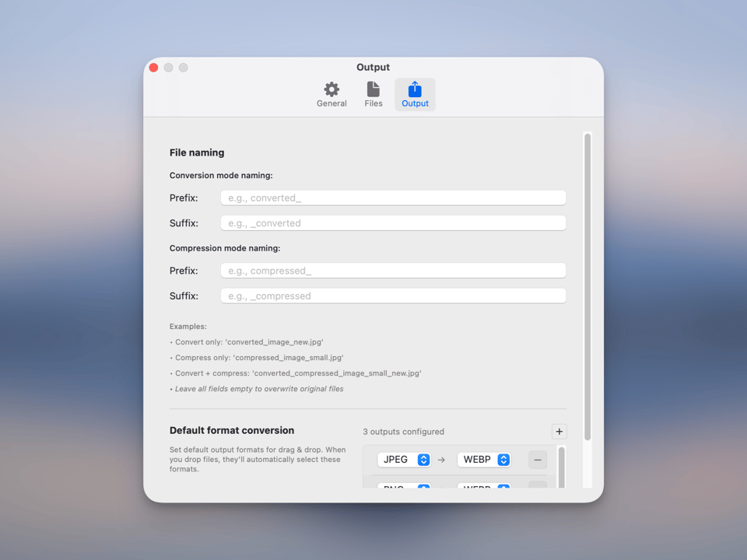Remove the JPEG to WEBP conversion row
Screen dimensions: 747x560
(x=537, y=460)
